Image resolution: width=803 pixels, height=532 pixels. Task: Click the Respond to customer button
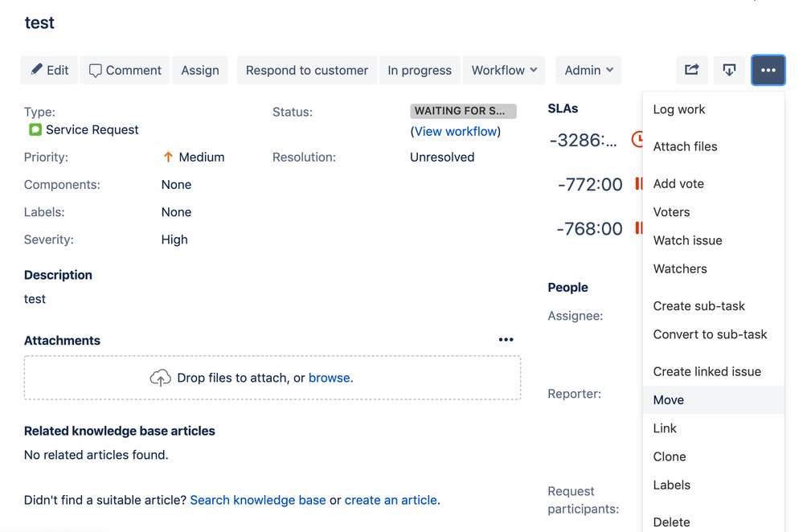[306, 70]
